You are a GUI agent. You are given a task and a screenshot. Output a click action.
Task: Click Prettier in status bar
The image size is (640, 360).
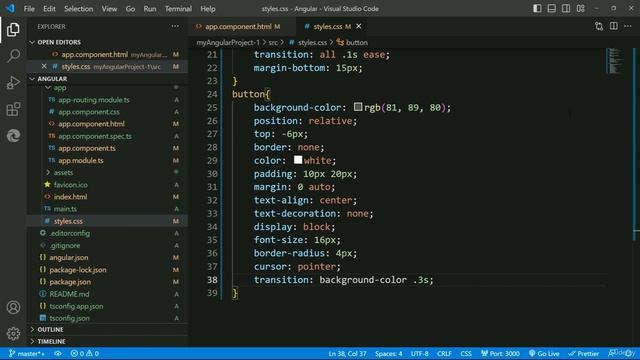tap(584, 353)
